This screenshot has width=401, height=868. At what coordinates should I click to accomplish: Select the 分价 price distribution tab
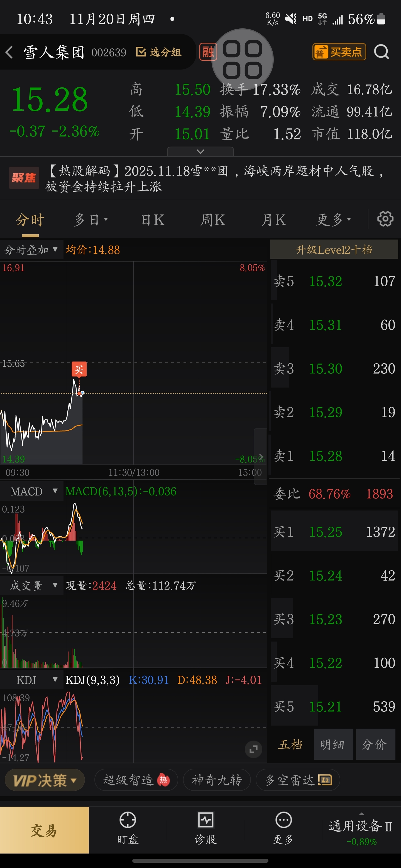(375, 744)
